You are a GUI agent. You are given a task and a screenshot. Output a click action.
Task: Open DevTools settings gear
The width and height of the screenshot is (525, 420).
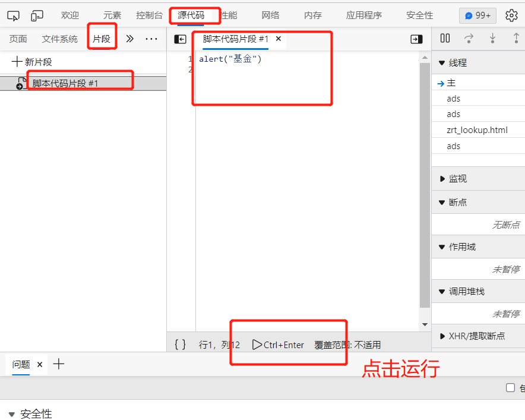(511, 15)
